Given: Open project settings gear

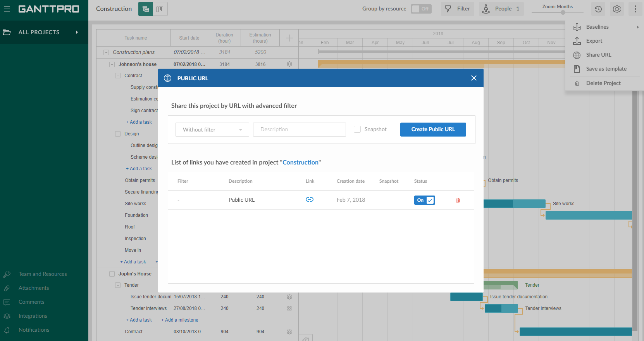Looking at the screenshot, I should tap(617, 9).
